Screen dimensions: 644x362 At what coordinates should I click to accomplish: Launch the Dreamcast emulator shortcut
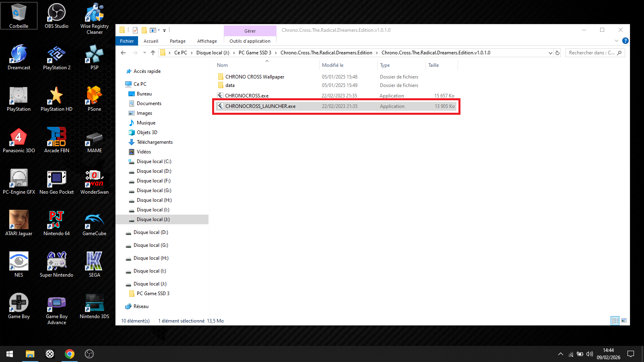(19, 57)
